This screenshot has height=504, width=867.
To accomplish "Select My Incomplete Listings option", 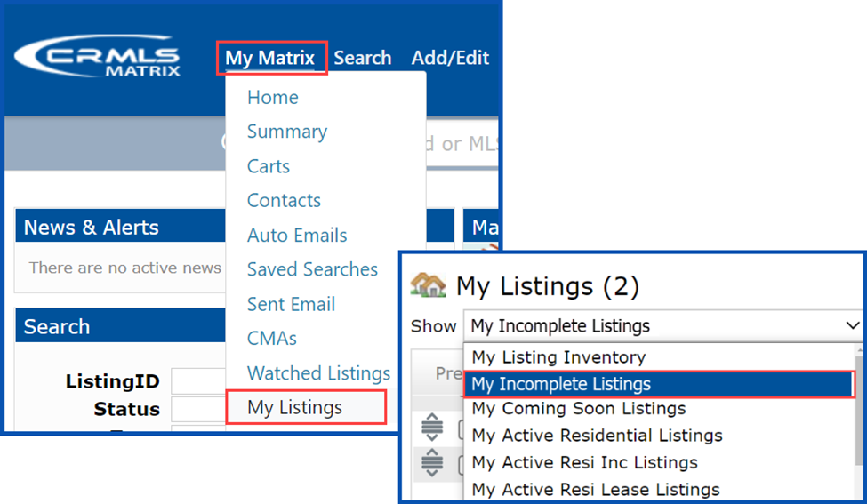I will [x=561, y=384].
